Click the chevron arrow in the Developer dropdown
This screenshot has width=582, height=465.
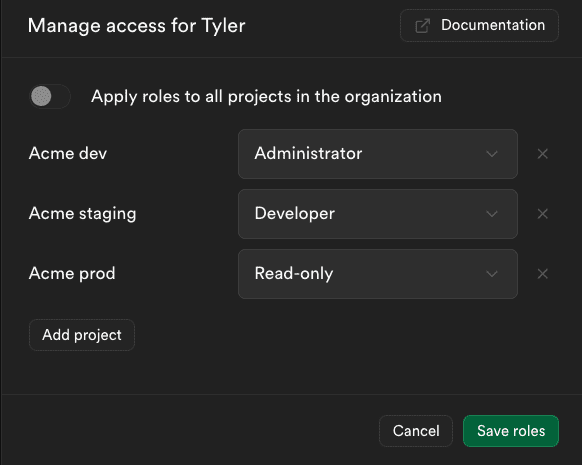pos(492,214)
